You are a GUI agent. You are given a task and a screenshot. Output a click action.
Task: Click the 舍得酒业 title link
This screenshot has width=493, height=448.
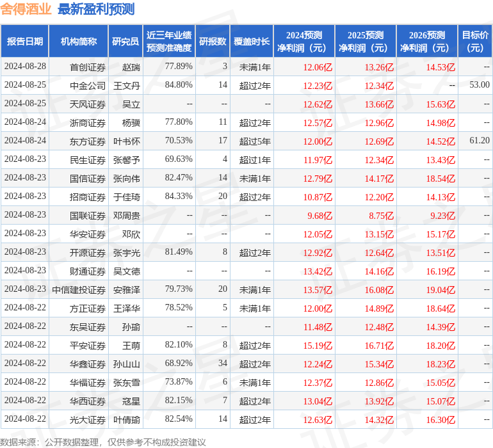[x=26, y=10]
